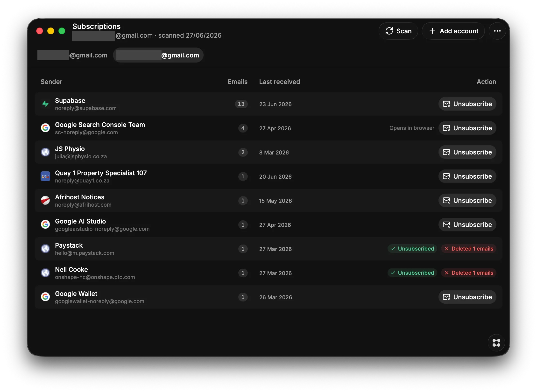This screenshot has height=392, width=537.
Task: Click the Sender column header
Action: [x=51, y=82]
